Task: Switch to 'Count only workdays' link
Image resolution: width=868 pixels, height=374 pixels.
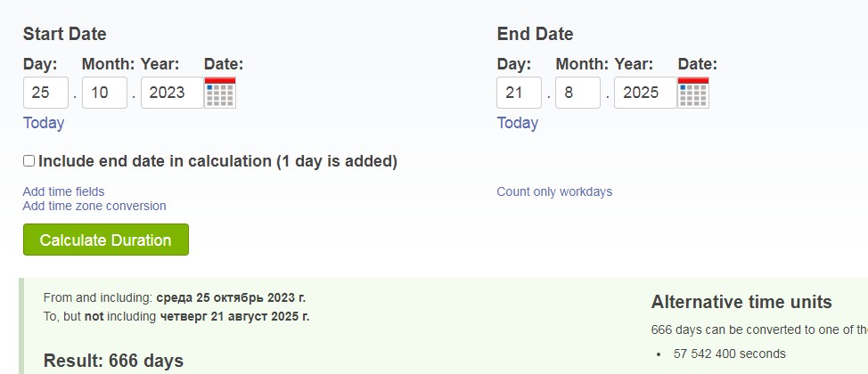Action: pos(554,191)
